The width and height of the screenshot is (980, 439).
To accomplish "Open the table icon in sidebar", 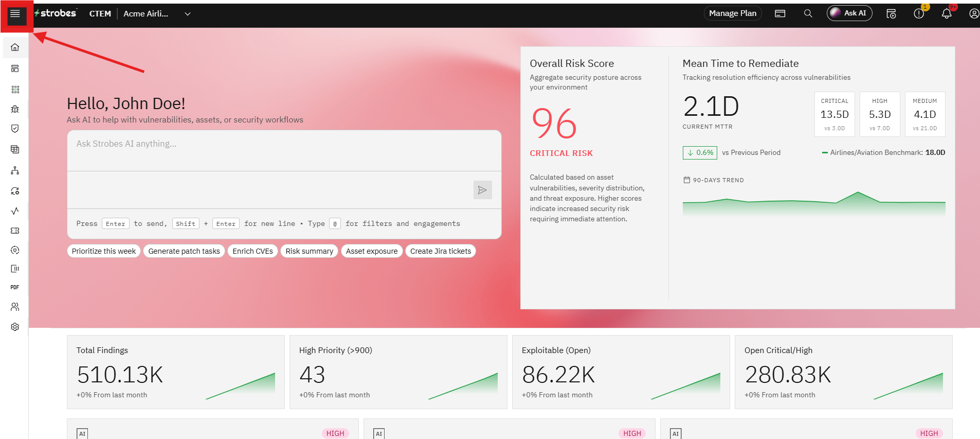I will pyautogui.click(x=15, y=149).
